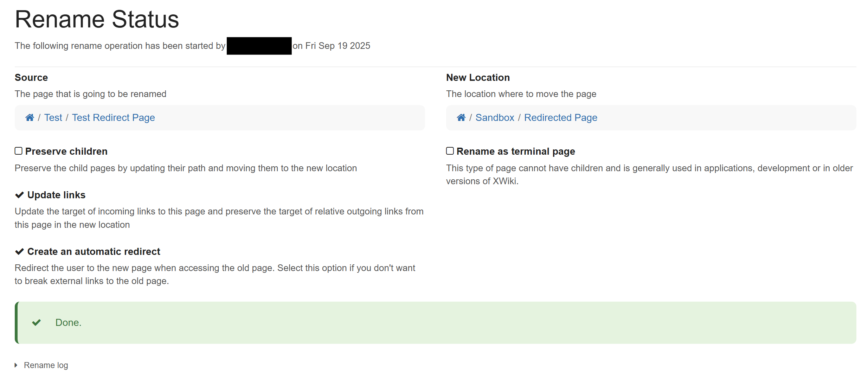Viewport: 868px width, 386px height.
Task: Click the Rename Status page title
Action: tap(97, 19)
